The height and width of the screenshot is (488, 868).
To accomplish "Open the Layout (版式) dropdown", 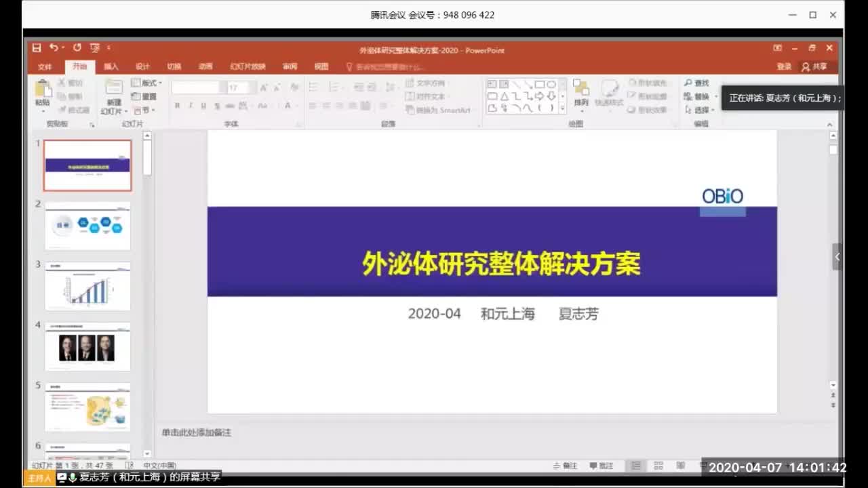I will coord(147,83).
